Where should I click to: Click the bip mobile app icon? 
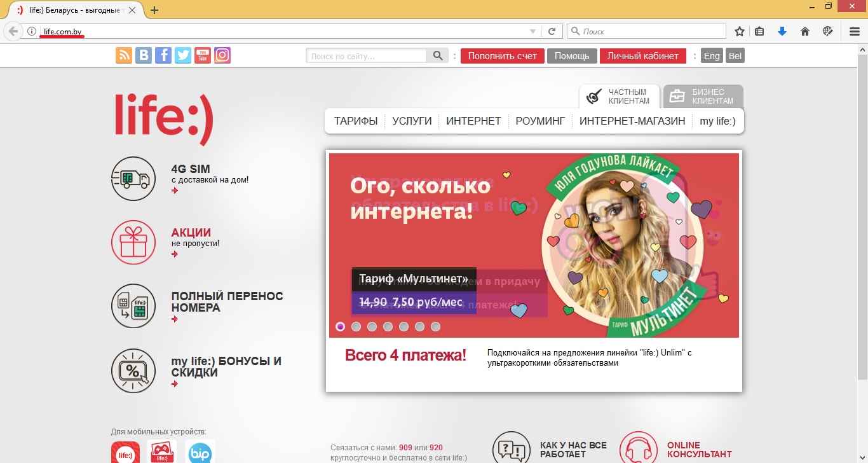click(200, 452)
